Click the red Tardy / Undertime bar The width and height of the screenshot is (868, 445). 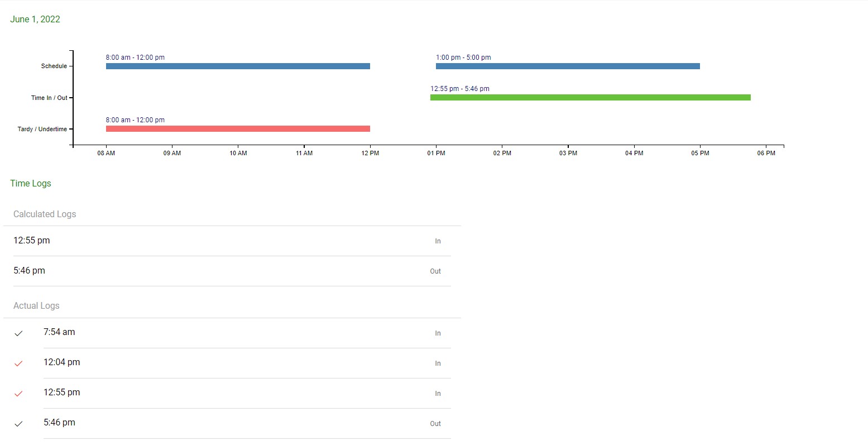(238, 129)
